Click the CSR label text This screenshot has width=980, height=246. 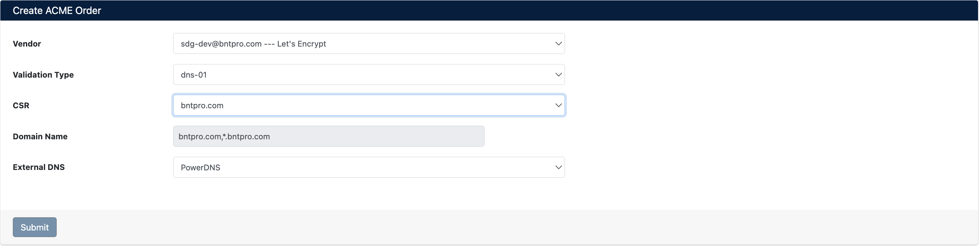point(21,105)
